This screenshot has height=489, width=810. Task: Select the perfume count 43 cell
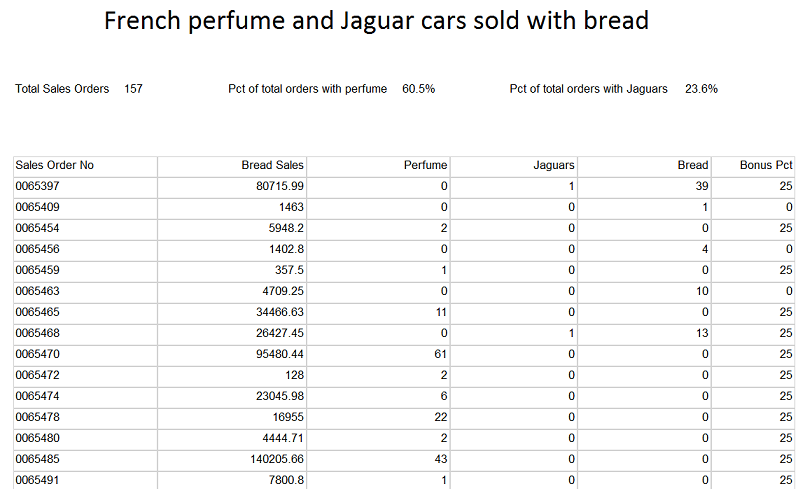pyautogui.click(x=441, y=459)
